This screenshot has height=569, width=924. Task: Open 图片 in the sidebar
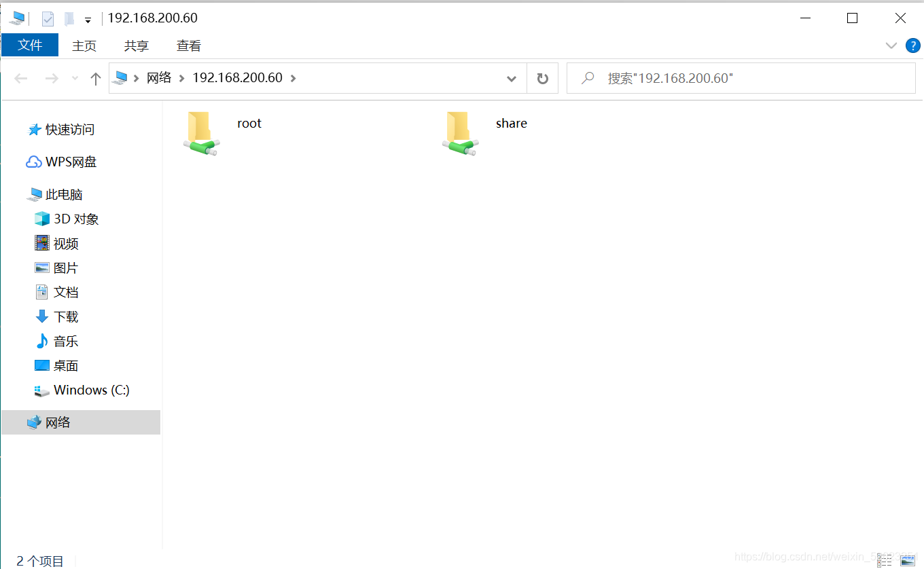pos(66,268)
